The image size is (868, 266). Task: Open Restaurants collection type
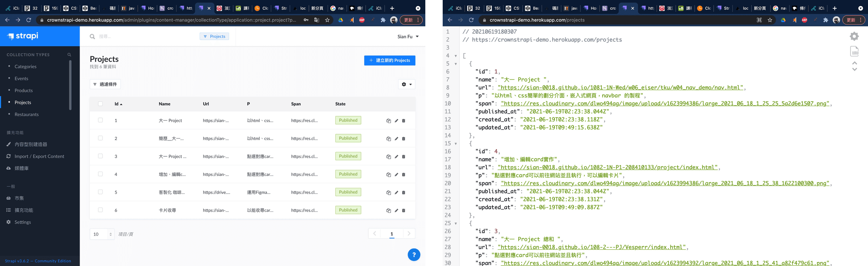(26, 114)
